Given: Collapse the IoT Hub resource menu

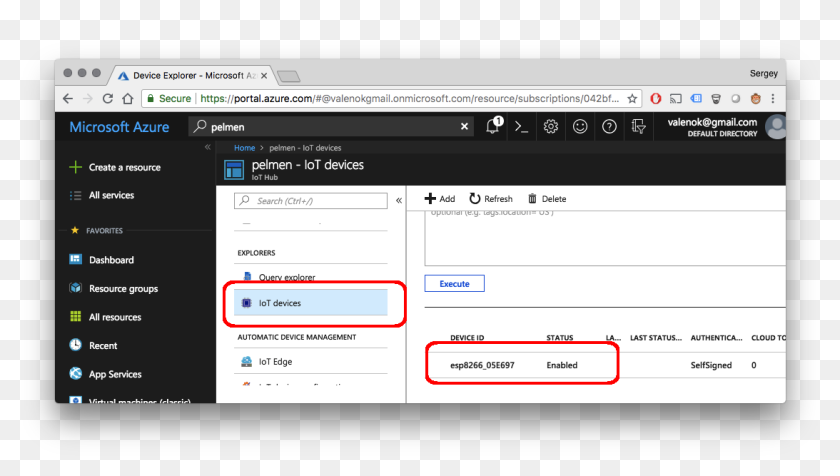Looking at the screenshot, I should [x=399, y=200].
